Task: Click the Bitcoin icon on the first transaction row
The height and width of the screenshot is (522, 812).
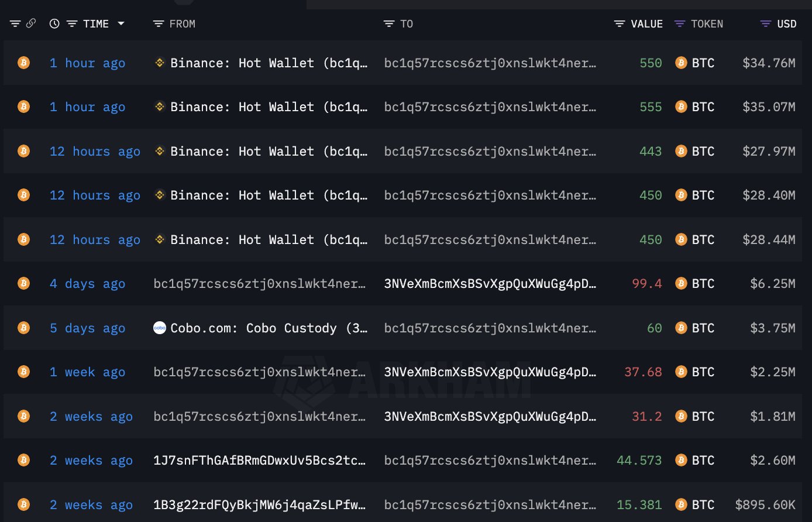Action: pyautogui.click(x=23, y=63)
